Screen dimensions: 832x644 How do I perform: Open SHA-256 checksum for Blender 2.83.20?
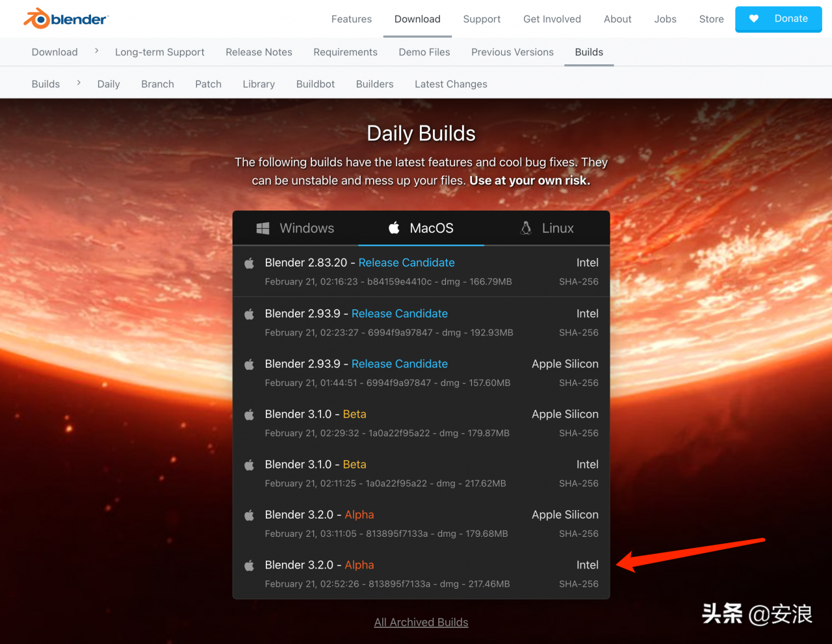578,281
